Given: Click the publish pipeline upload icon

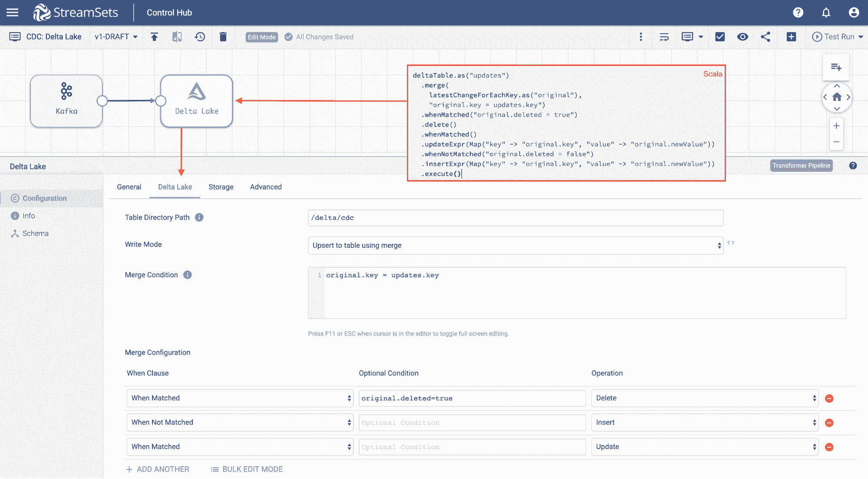Looking at the screenshot, I should click(x=154, y=37).
